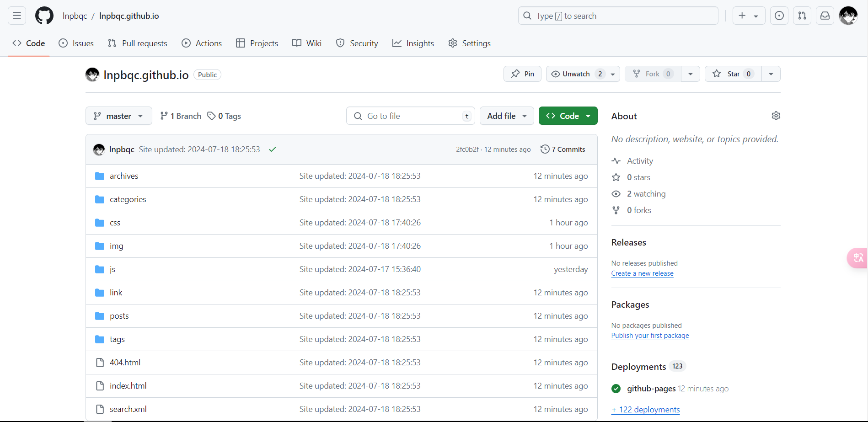Screen dimensions: 868x422
Task: Click the search bar
Action: (618, 16)
